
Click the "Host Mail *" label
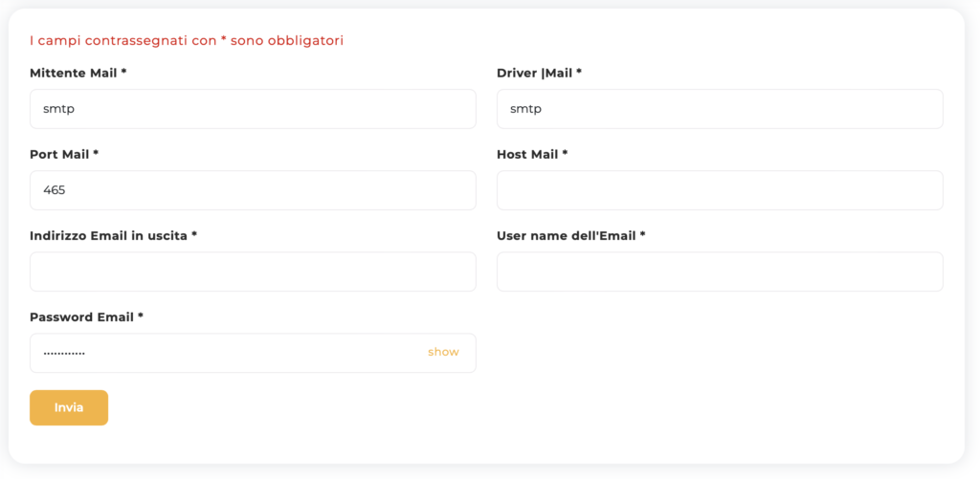pyautogui.click(x=532, y=154)
